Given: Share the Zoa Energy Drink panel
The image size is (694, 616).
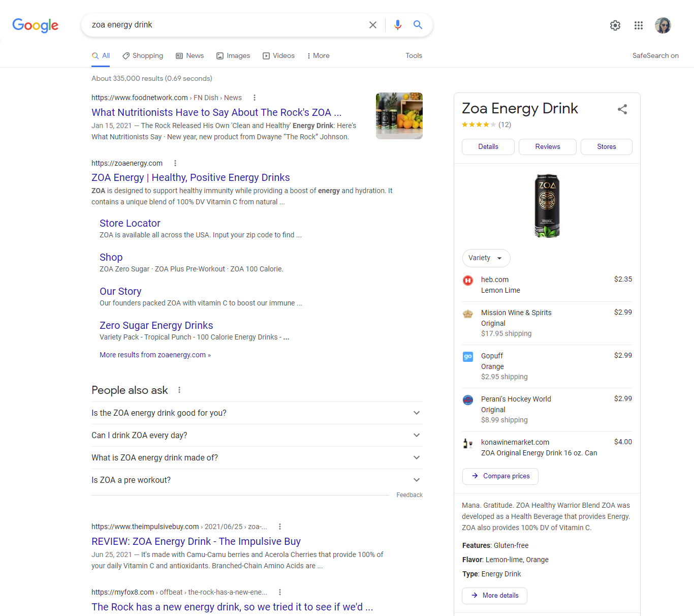Looking at the screenshot, I should pos(622,109).
